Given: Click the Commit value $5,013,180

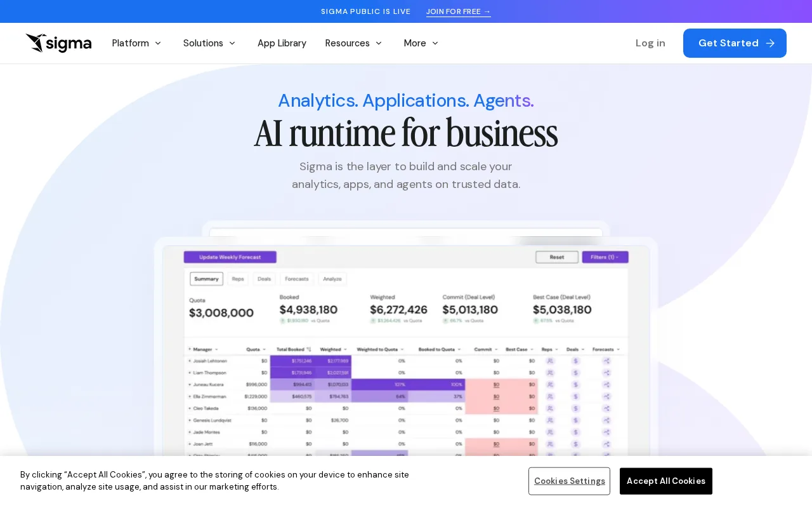Looking at the screenshot, I should tap(470, 310).
